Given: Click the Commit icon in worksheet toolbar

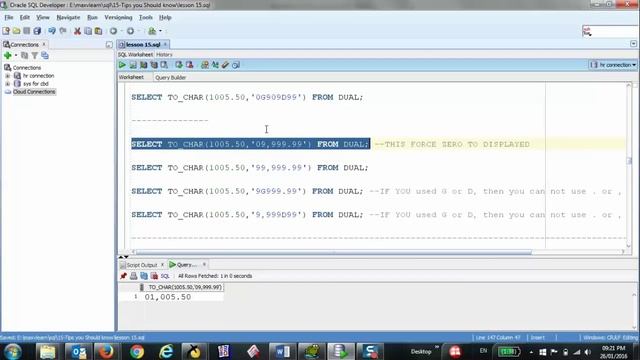Looking at the screenshot, I should (179, 65).
